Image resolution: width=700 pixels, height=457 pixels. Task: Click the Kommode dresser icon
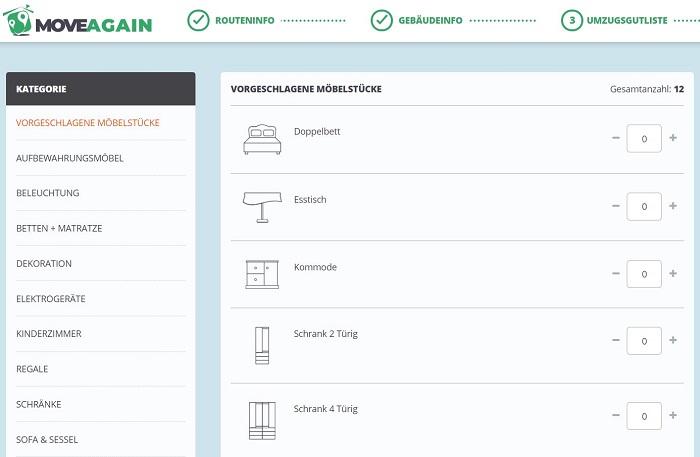tap(262, 274)
